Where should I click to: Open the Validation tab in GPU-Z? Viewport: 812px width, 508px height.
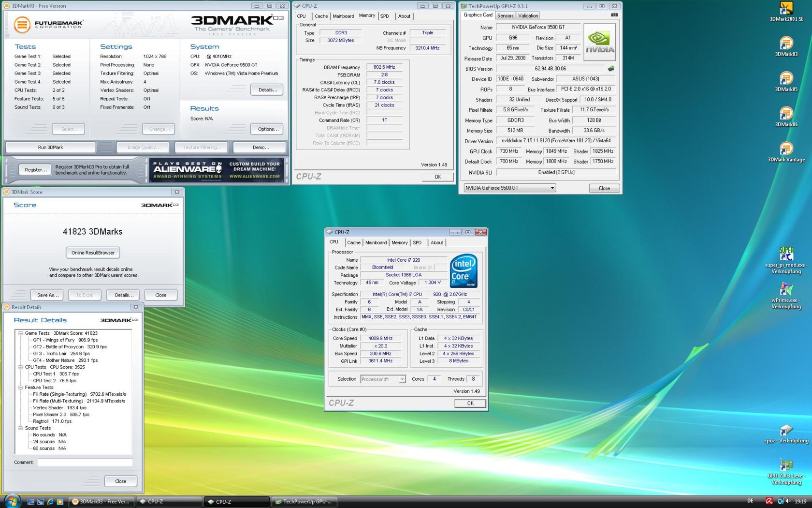tap(528, 15)
